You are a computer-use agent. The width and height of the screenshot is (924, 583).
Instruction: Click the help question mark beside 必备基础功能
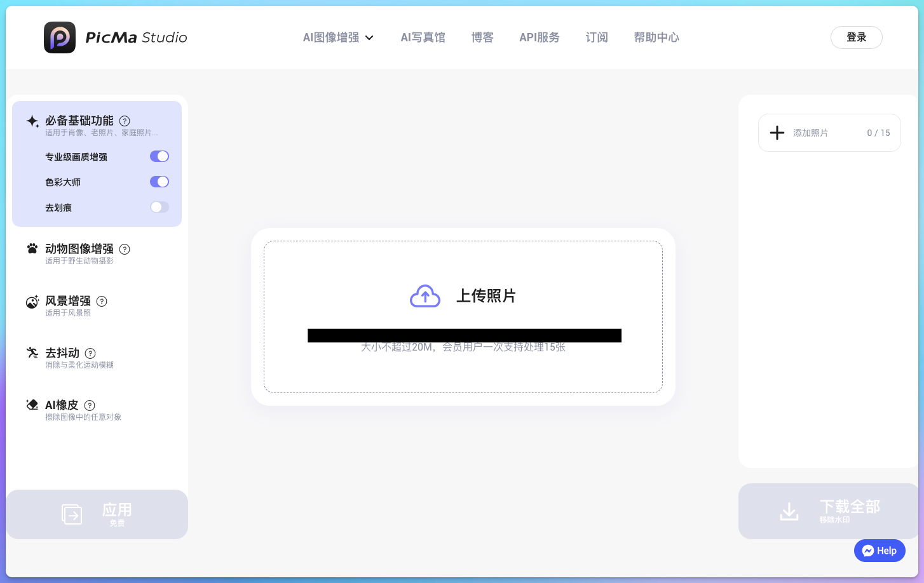pyautogui.click(x=125, y=121)
